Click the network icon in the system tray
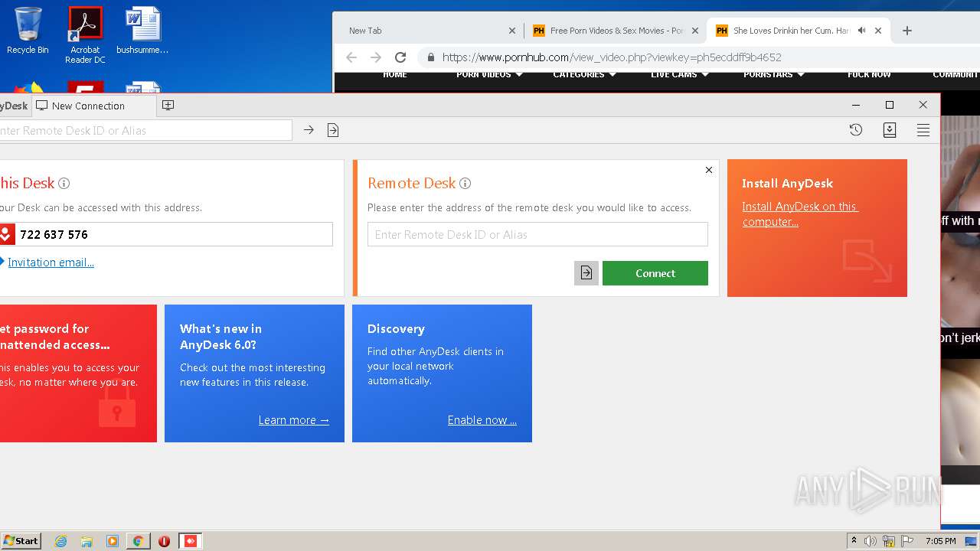 889,541
